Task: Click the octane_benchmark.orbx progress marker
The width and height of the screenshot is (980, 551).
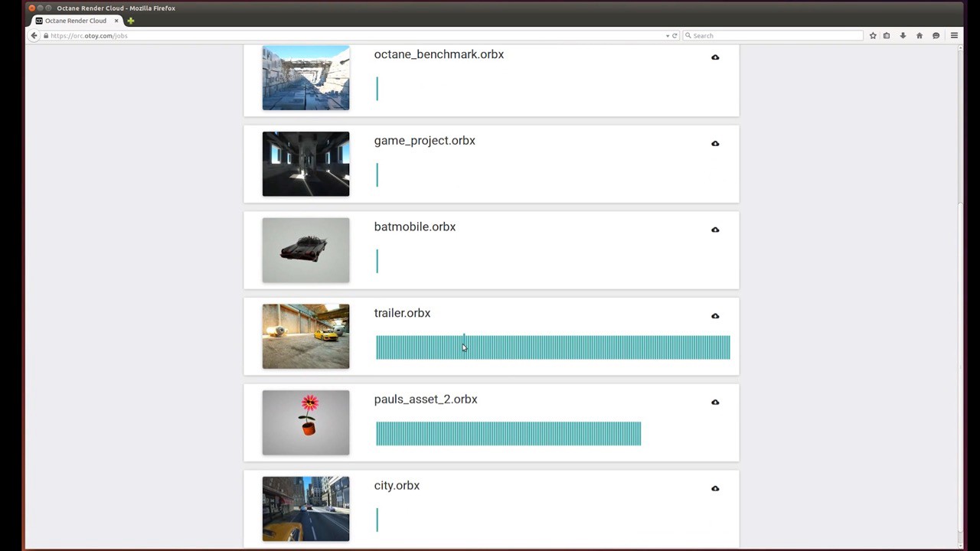Action: (x=377, y=89)
